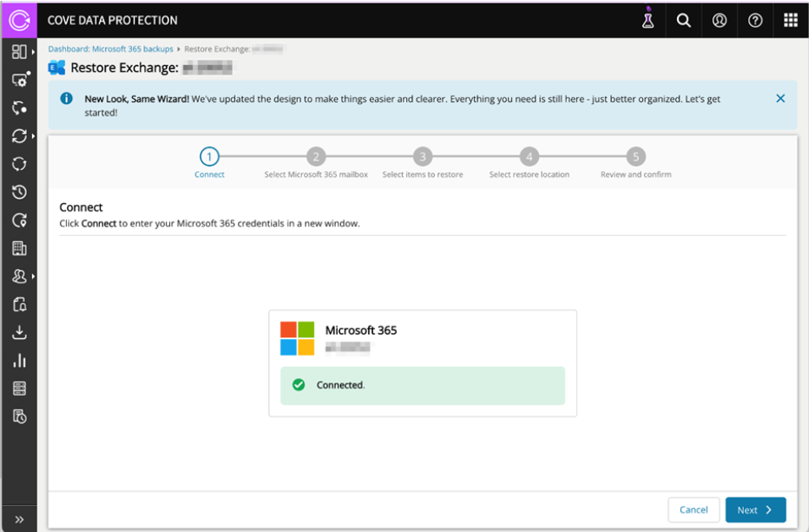Screen dimensions: 809x532
Task: Select the dashed circular arrows sidebar icon
Action: (x=19, y=164)
